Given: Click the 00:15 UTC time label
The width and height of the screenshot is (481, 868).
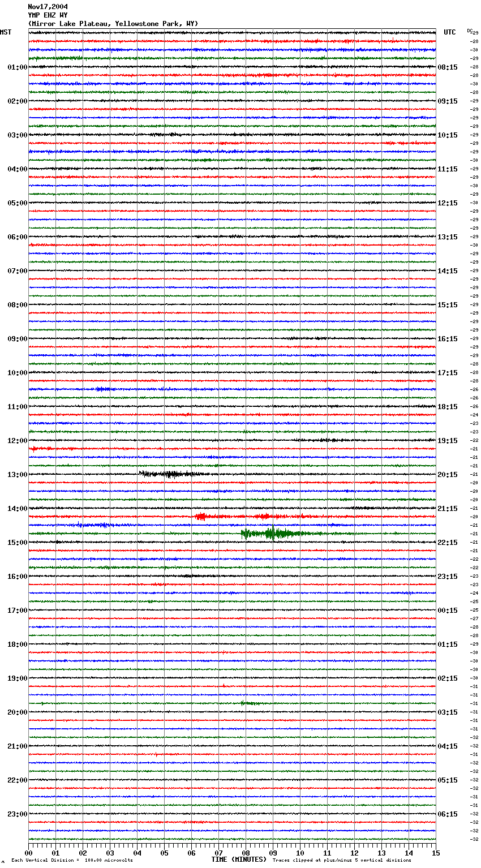Looking at the screenshot, I should pos(448,611).
